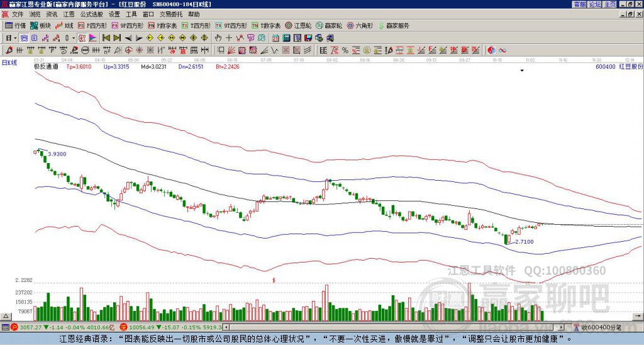
Task: Jump to the first bar icon
Action: tap(106, 38)
